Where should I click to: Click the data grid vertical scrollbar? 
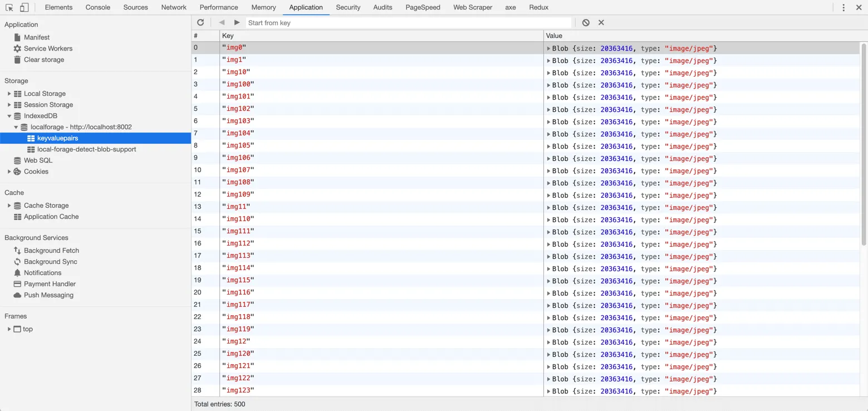[864, 145]
